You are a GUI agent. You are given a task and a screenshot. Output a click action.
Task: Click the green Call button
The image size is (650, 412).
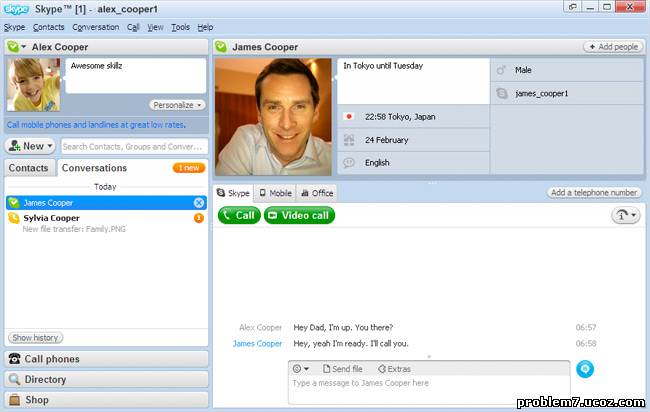pyautogui.click(x=239, y=215)
